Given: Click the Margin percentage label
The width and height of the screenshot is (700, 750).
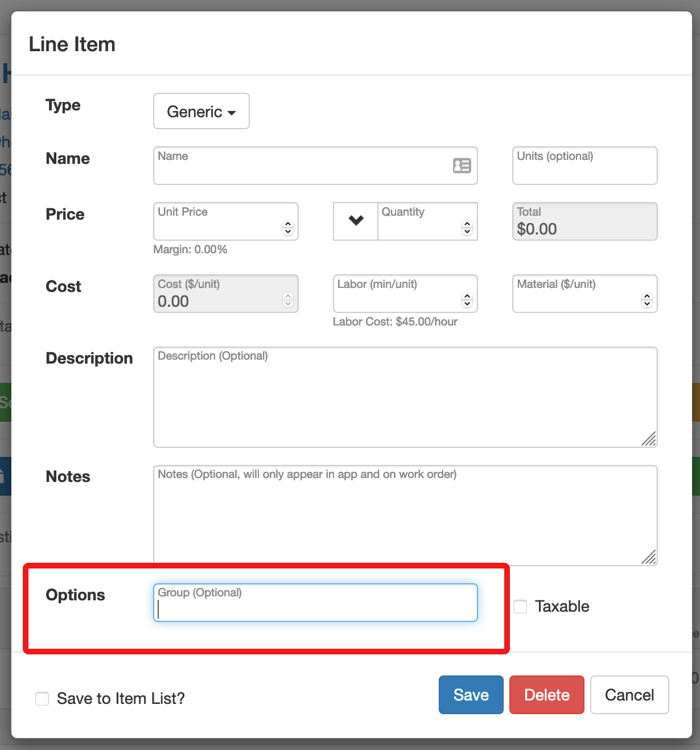Looking at the screenshot, I should pyautogui.click(x=191, y=249).
